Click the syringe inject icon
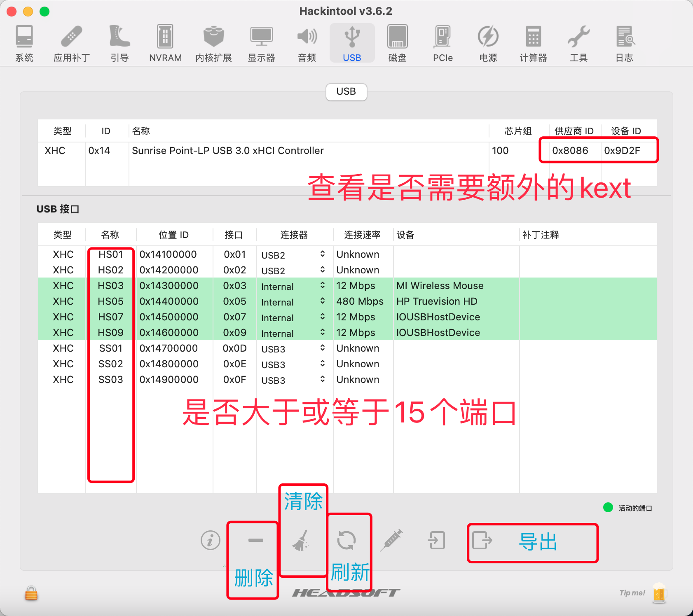Screen dimensions: 693x616 pos(391,540)
